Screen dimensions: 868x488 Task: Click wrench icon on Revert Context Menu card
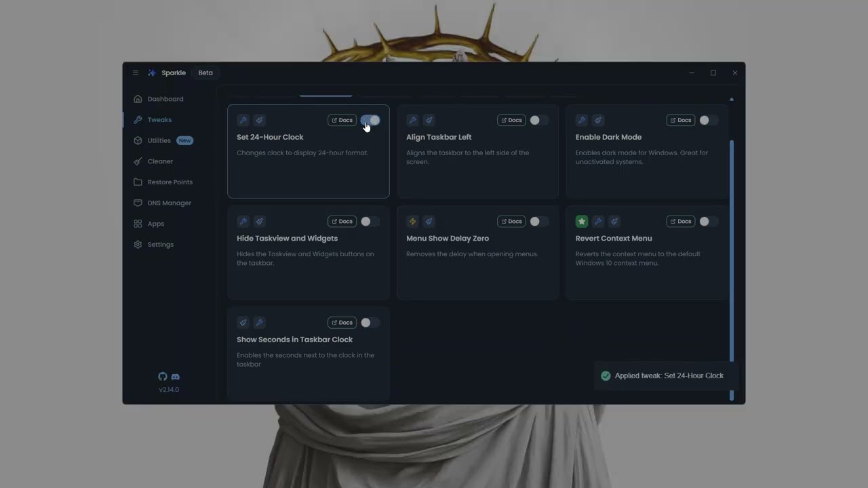(598, 222)
